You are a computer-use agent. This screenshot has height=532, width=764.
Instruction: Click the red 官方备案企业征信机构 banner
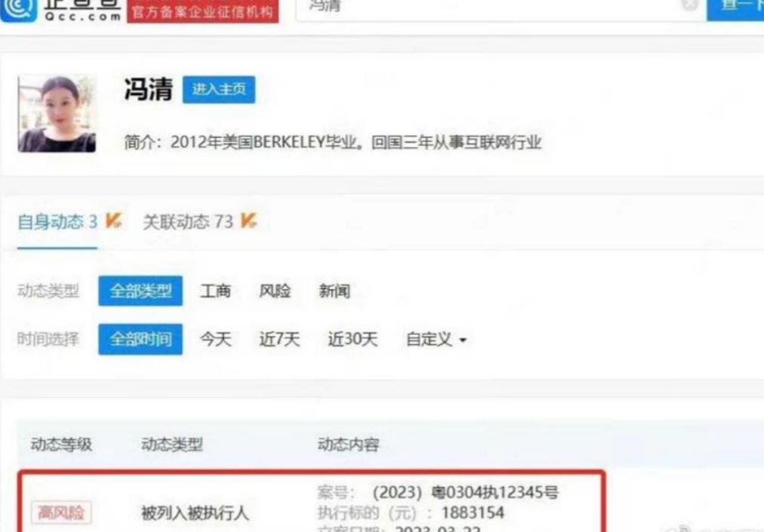[202, 11]
